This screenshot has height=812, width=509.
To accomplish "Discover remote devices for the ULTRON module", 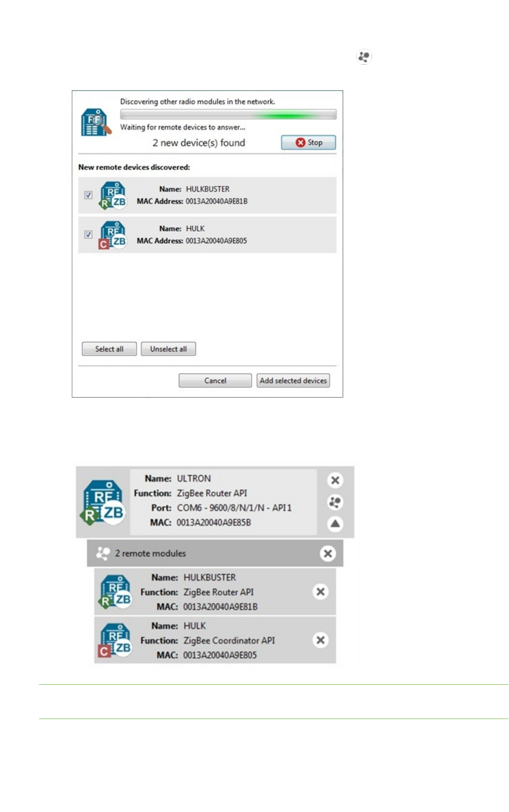I will (x=335, y=502).
